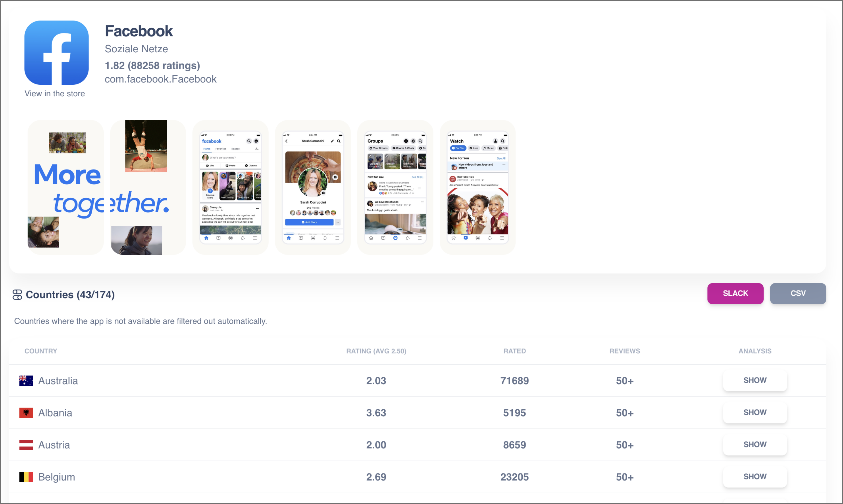Show analysis for Austria
This screenshot has height=504, width=843.
click(755, 445)
